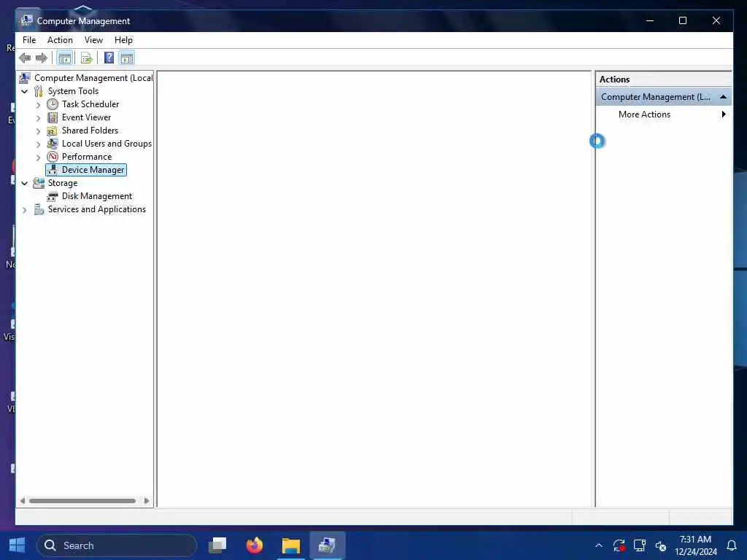
Task: Click the Windows Update tray icon
Action: tap(619, 545)
